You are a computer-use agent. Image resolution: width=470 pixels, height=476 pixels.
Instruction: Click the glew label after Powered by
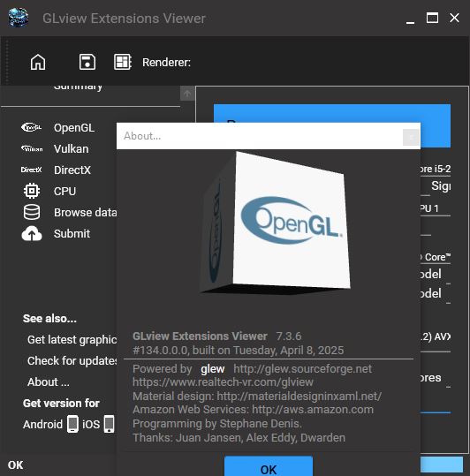pos(213,369)
